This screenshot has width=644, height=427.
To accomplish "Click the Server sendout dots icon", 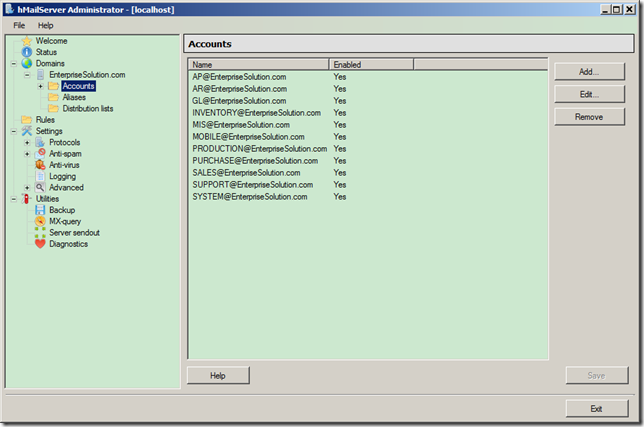I will [x=40, y=232].
